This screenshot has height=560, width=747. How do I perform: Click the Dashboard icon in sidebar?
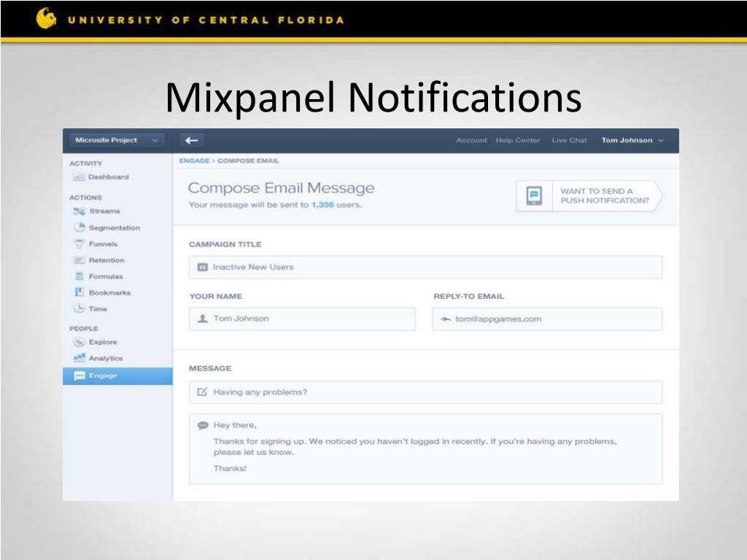tap(79, 177)
